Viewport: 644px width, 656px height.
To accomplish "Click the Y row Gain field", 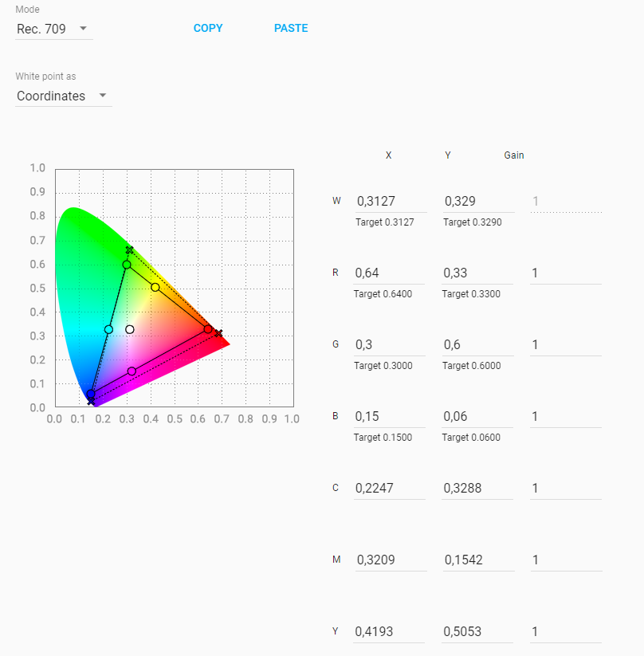I will [566, 631].
